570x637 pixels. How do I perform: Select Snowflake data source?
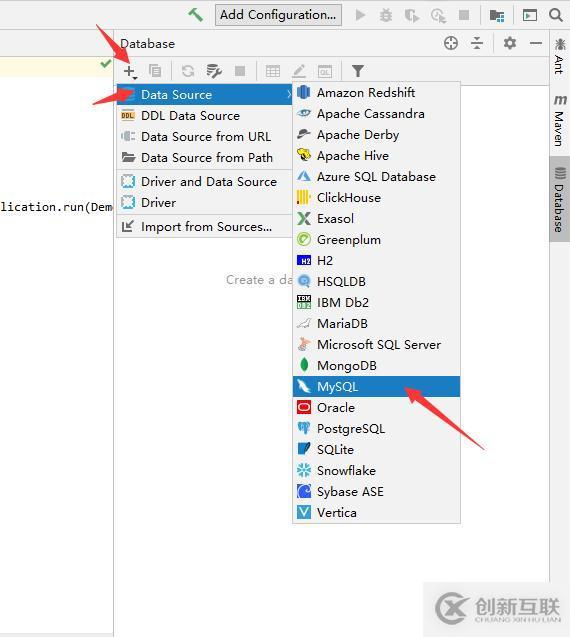tap(376, 471)
